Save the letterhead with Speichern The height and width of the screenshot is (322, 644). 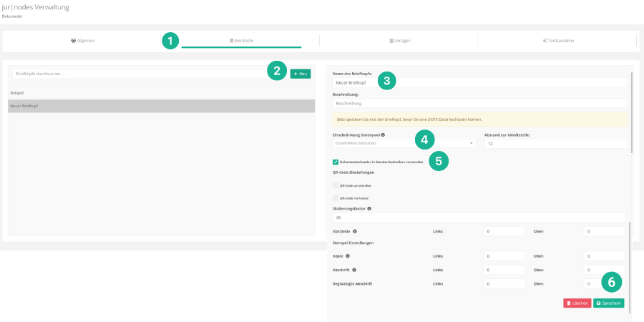(608, 303)
